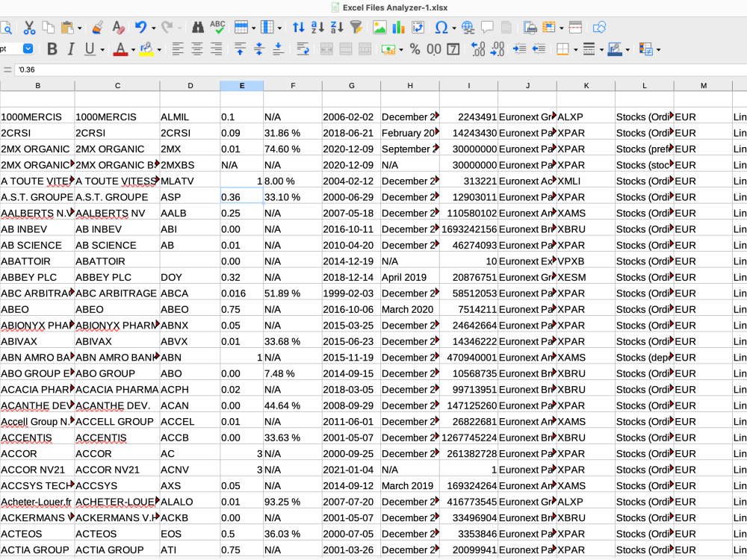Screen dimensions: 747x560
Task: Toggle Italic formatting
Action: [x=71, y=49]
